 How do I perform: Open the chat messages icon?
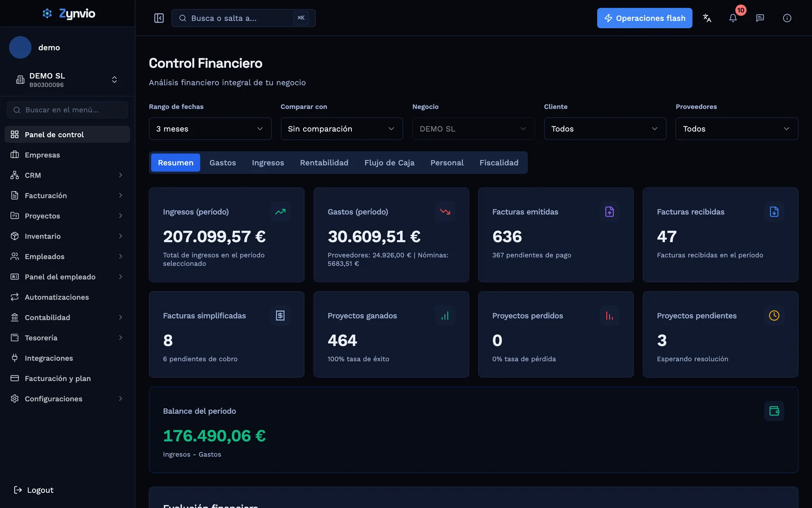point(760,18)
